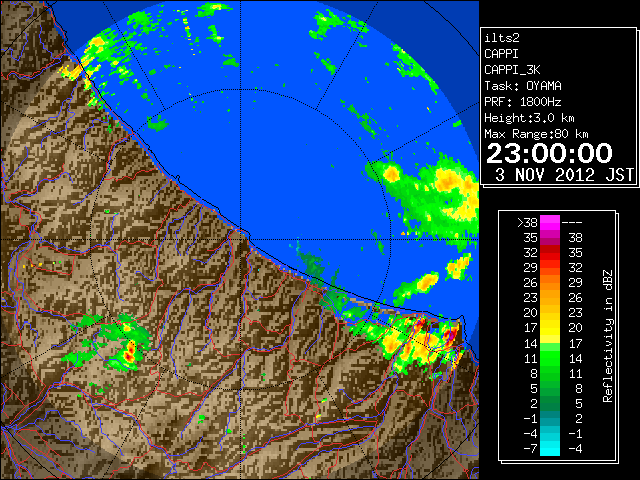Pick the bright green band in the scale
The image size is (640, 480).
coord(550,358)
